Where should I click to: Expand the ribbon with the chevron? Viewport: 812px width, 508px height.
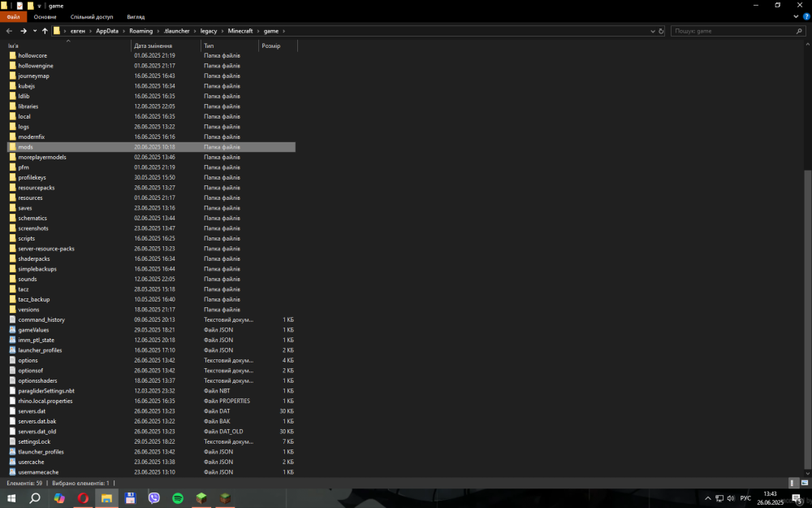(796, 16)
